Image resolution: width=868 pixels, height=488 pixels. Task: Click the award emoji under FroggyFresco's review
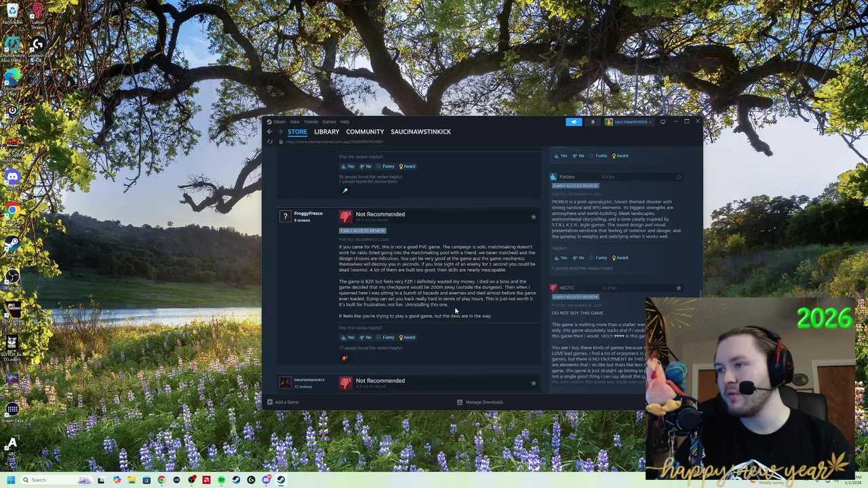(x=344, y=358)
